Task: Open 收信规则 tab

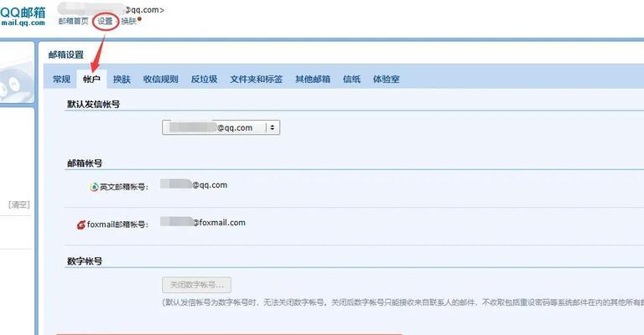Action: (161, 79)
